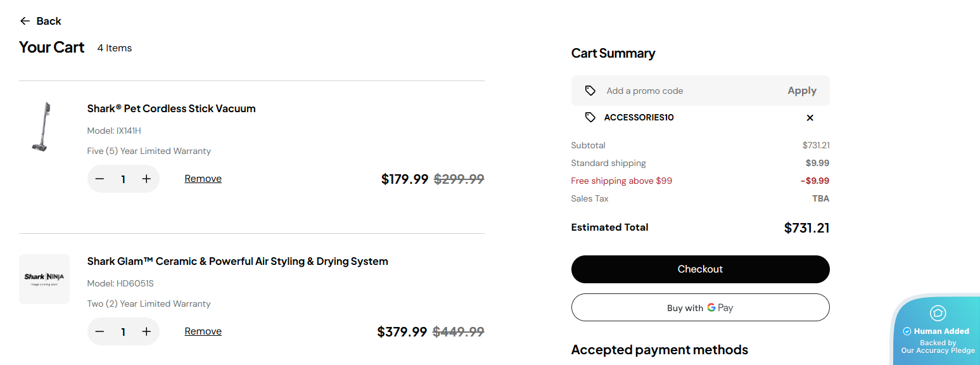
Task: Apply the promo code
Action: point(801,91)
